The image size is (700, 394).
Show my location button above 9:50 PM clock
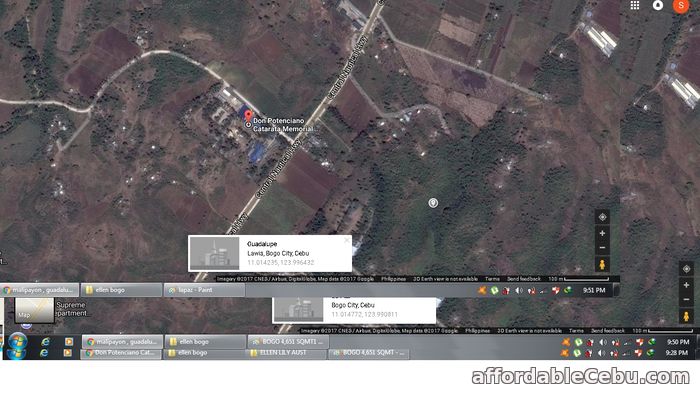[x=687, y=269]
